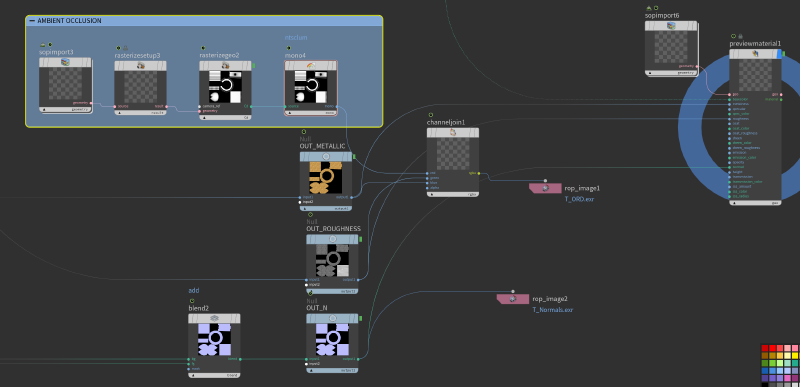Toggle the green display flag on rasterizegeo2
This screenshot has width=800, height=387.
tap(253, 66)
